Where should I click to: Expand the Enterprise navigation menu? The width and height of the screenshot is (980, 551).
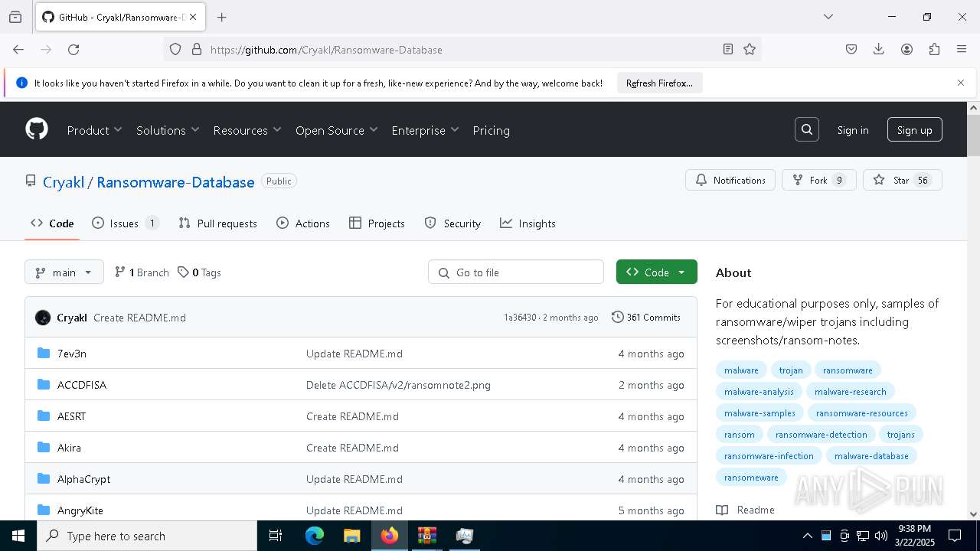pyautogui.click(x=425, y=130)
